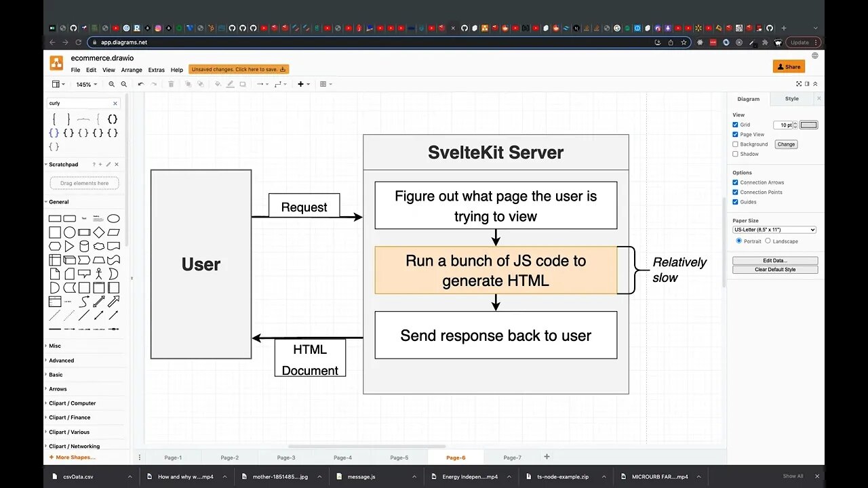Select the ellipse shape in General
This screenshot has width=868, height=488.
click(113, 218)
